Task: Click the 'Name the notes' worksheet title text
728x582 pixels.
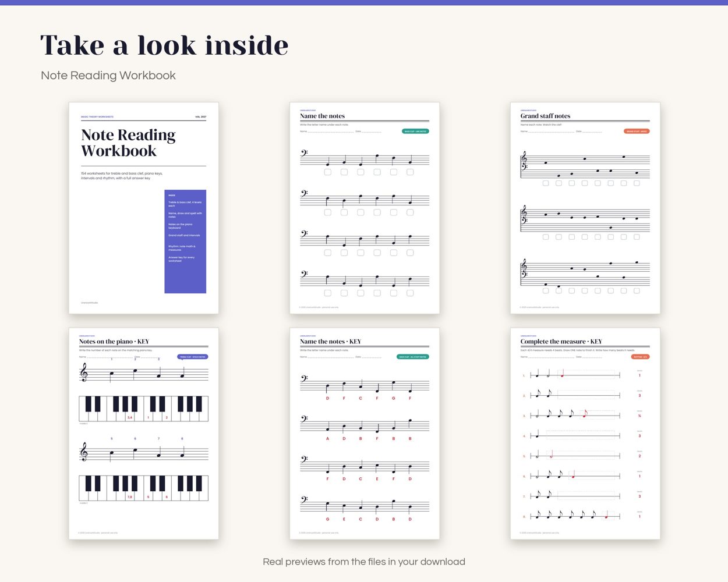Action: 323,116
